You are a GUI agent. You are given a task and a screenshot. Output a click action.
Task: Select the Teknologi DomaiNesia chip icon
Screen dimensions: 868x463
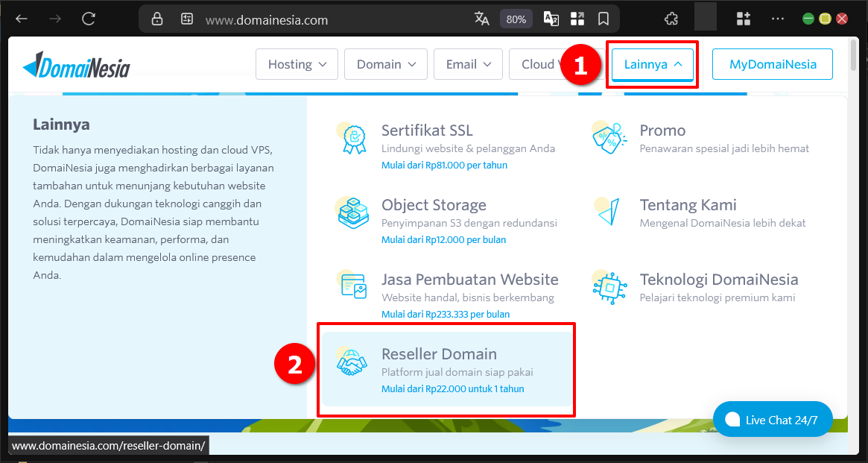tap(609, 287)
